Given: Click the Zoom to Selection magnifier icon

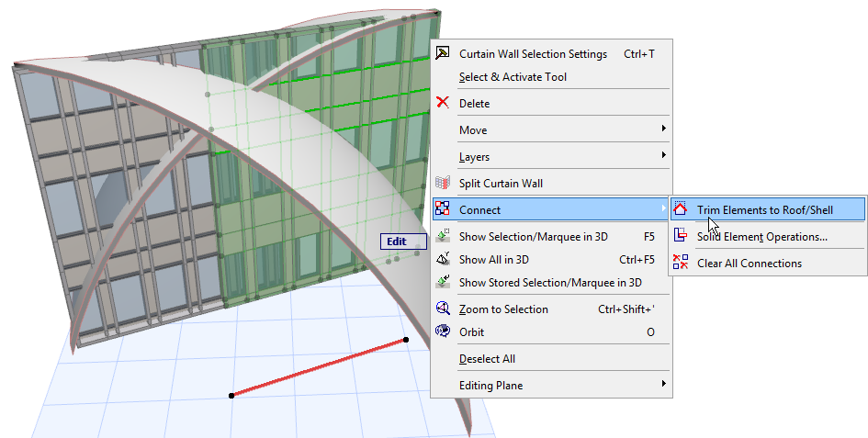Looking at the screenshot, I should (x=443, y=309).
